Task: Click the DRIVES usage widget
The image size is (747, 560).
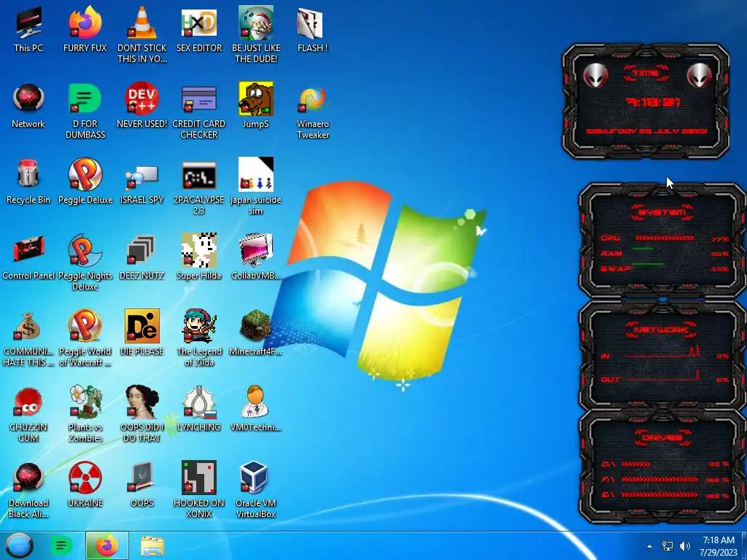Action: 662,467
